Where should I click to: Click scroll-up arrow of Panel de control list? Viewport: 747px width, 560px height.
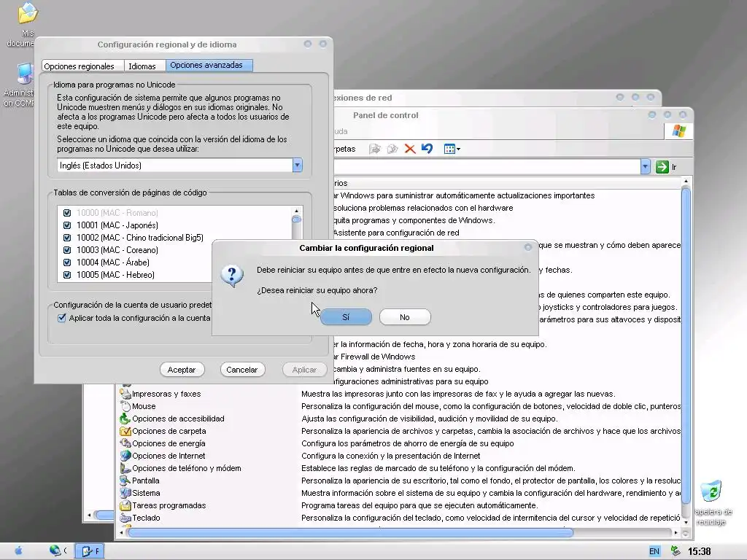coord(686,181)
